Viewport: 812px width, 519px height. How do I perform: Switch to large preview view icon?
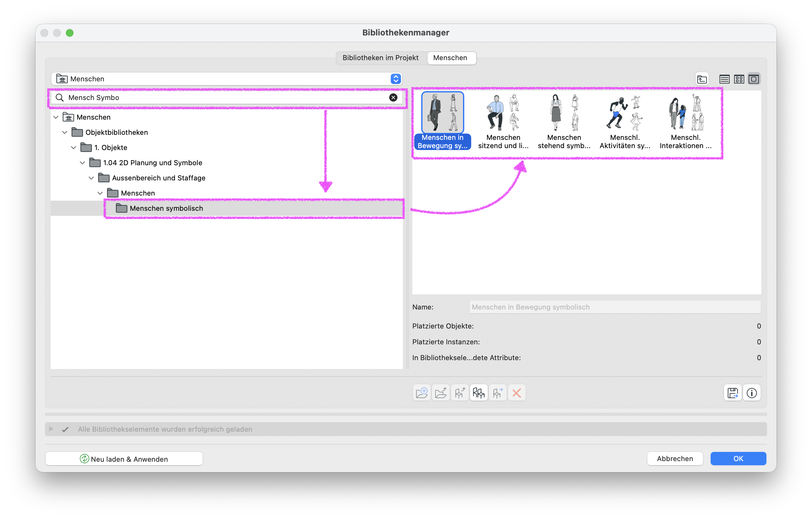pos(754,79)
